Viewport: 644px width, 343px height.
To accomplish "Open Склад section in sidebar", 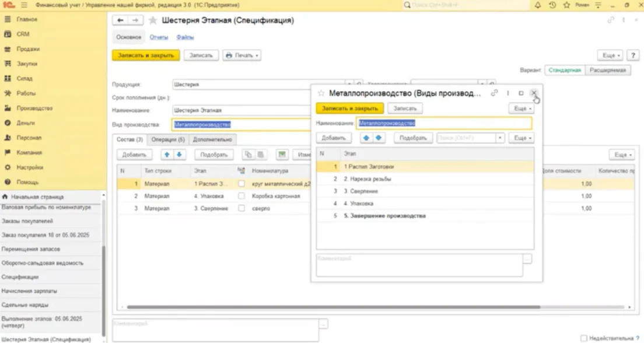I will [x=24, y=79].
